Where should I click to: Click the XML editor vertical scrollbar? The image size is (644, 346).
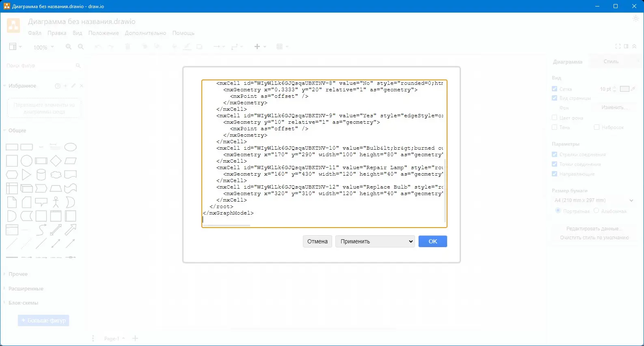tap(445, 191)
